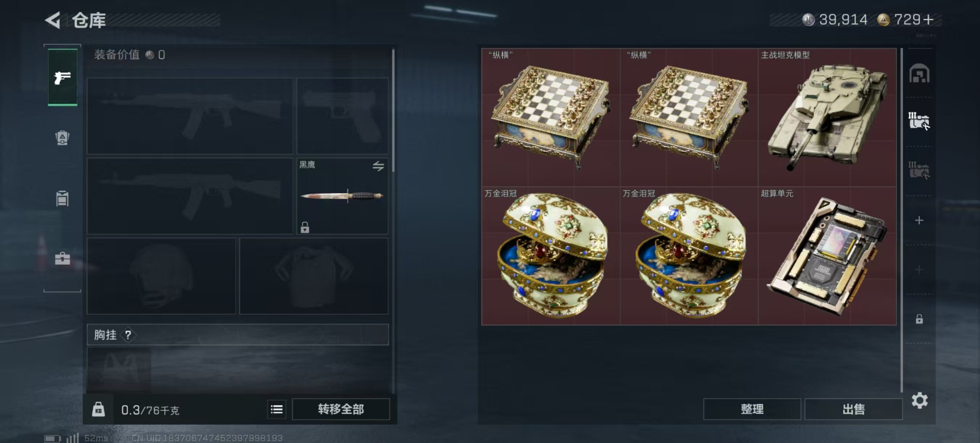The width and height of the screenshot is (980, 443).
Task: Select the 主战坦克模型 tank item
Action: click(x=827, y=118)
